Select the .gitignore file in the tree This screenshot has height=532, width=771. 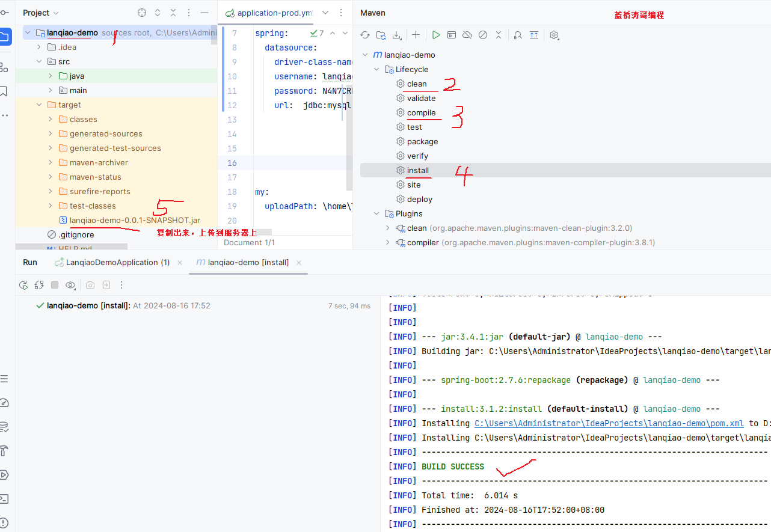click(76, 234)
